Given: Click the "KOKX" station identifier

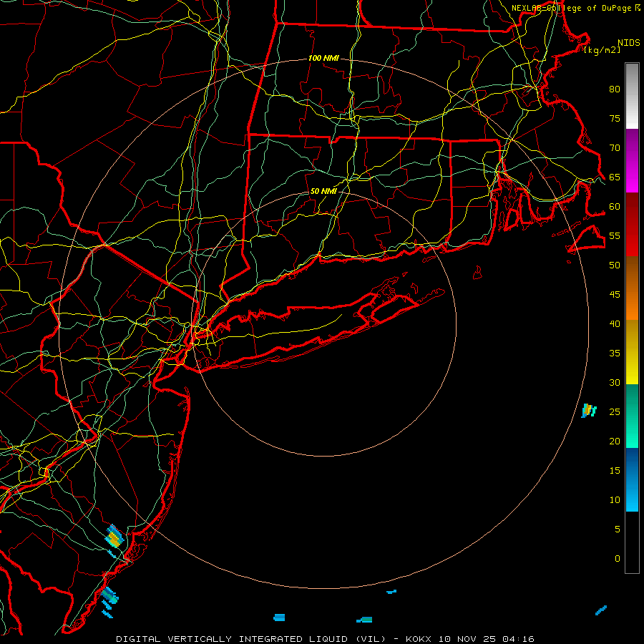Looking at the screenshot, I should click(x=418, y=639).
